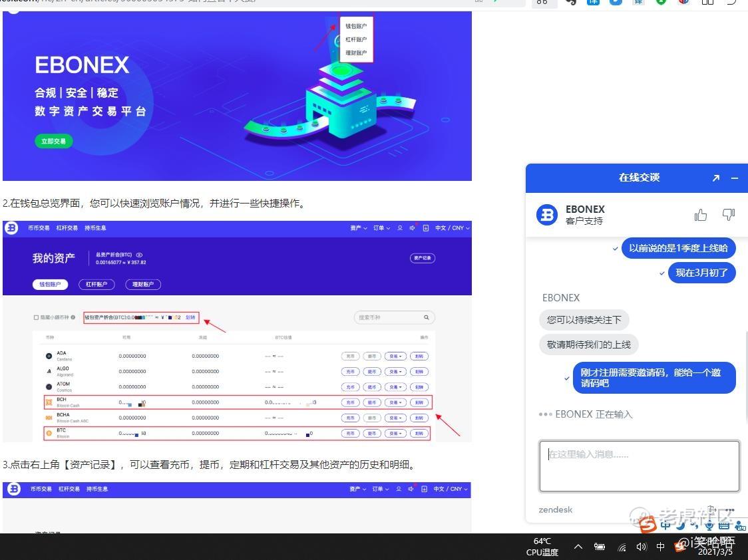Screen dimensions: 748x560
Task: Click the ADA coin icon
Action: [49, 356]
